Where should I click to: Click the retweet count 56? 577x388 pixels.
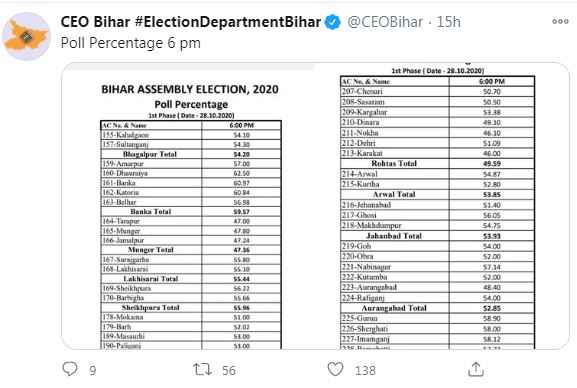(229, 370)
